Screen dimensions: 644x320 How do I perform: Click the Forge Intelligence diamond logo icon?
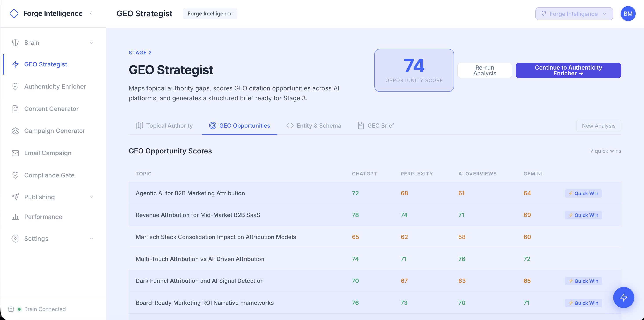[14, 13]
